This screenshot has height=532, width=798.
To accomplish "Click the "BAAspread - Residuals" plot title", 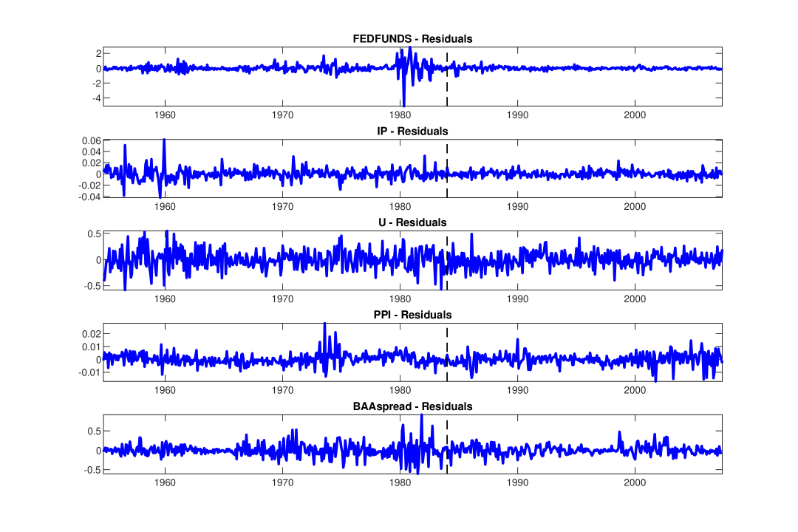I will 412,407.
